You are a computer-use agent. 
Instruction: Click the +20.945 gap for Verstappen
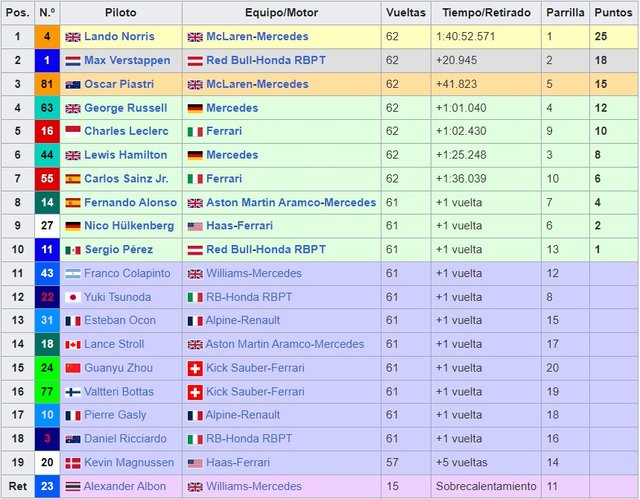click(x=456, y=60)
